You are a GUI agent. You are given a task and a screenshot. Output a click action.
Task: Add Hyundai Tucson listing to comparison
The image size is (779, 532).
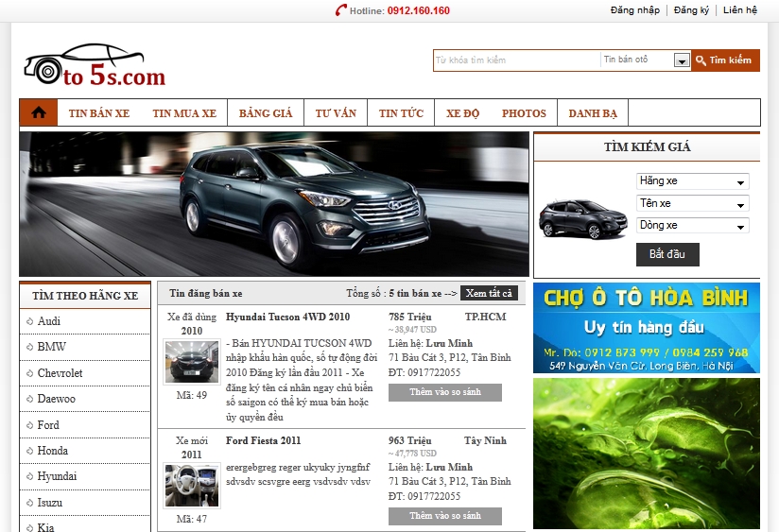click(x=444, y=392)
